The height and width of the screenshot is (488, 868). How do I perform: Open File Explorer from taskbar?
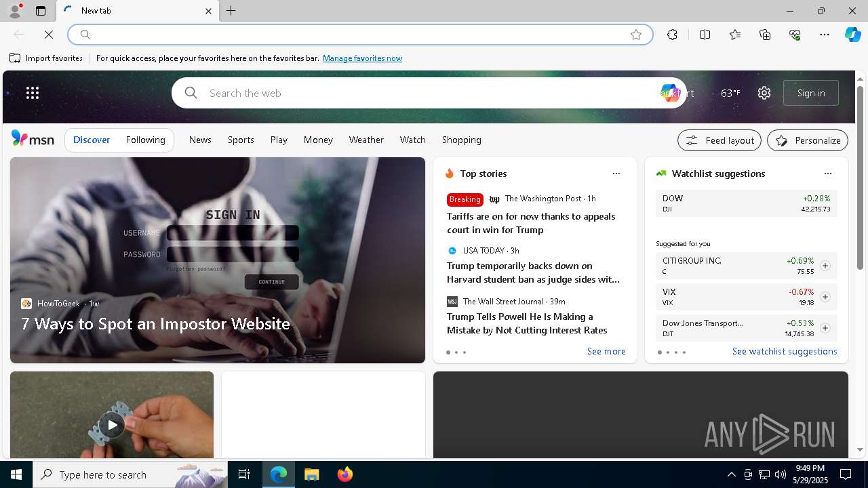(312, 474)
